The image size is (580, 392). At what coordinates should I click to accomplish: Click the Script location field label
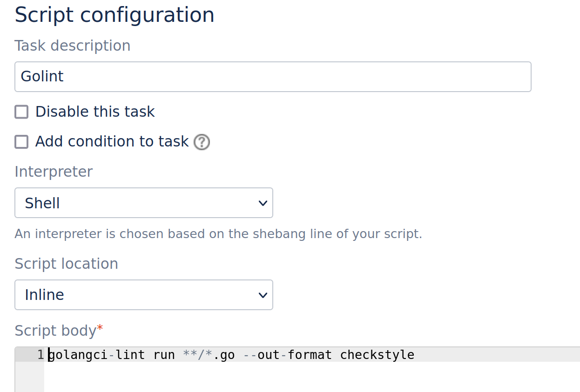66,264
